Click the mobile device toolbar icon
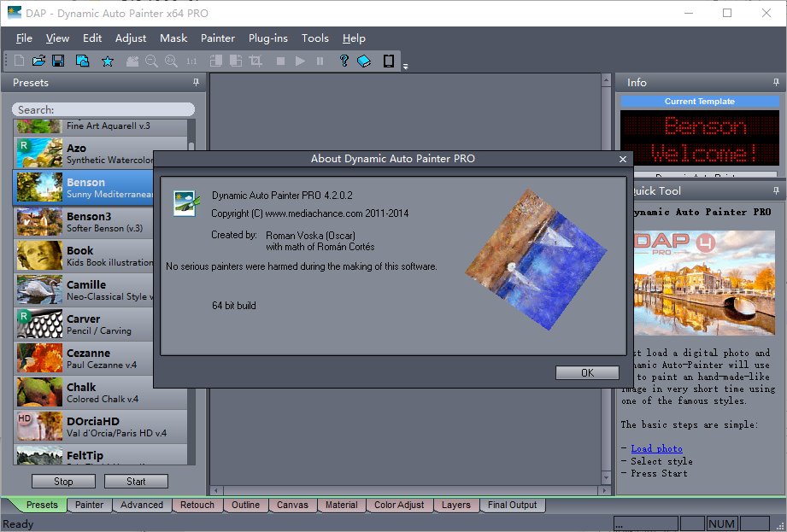This screenshot has width=787, height=532. [x=389, y=61]
